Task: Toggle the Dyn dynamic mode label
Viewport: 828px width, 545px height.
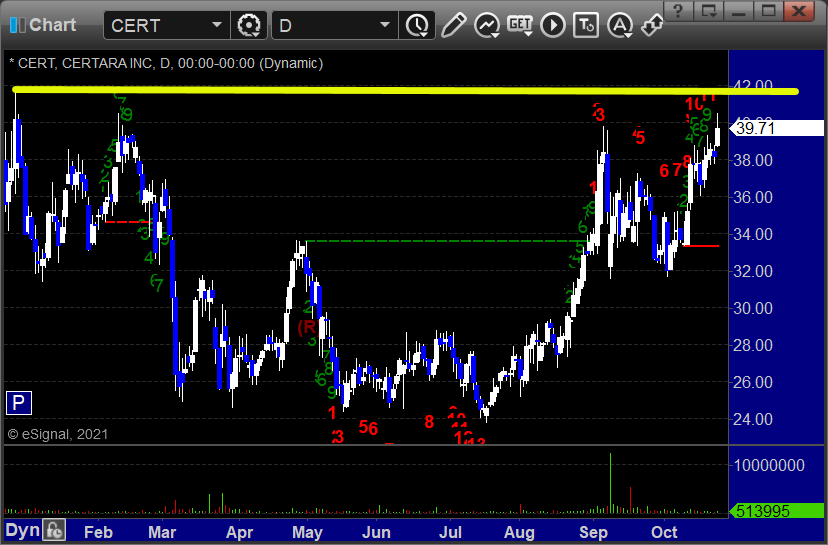Action: point(23,530)
